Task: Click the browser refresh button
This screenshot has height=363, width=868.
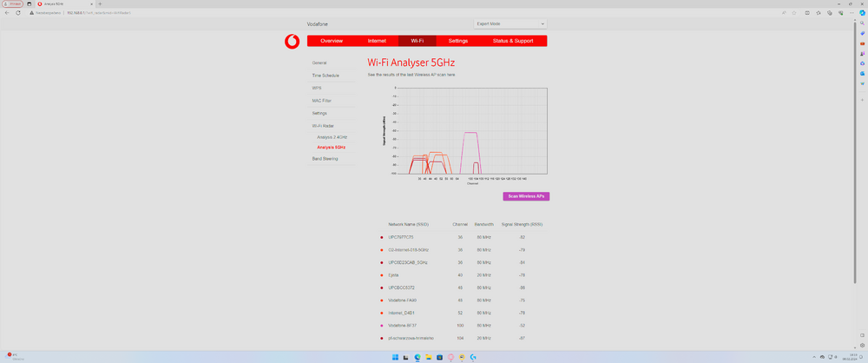Action: (19, 13)
